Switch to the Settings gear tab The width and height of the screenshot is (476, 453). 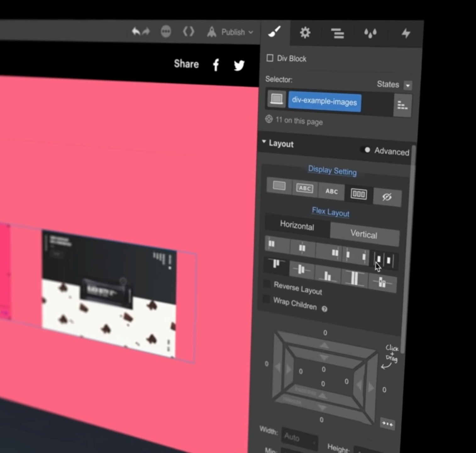pyautogui.click(x=305, y=33)
